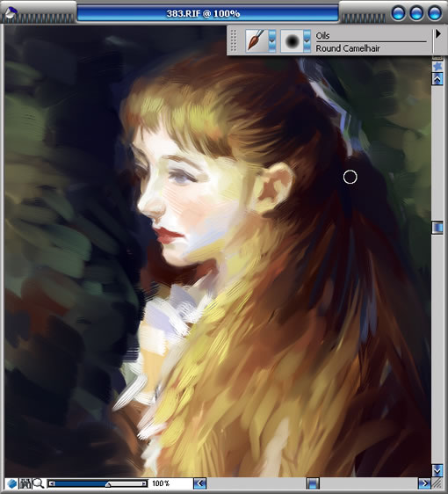Click the zoom slider increase arrow
448x494 pixels.
coord(144,483)
